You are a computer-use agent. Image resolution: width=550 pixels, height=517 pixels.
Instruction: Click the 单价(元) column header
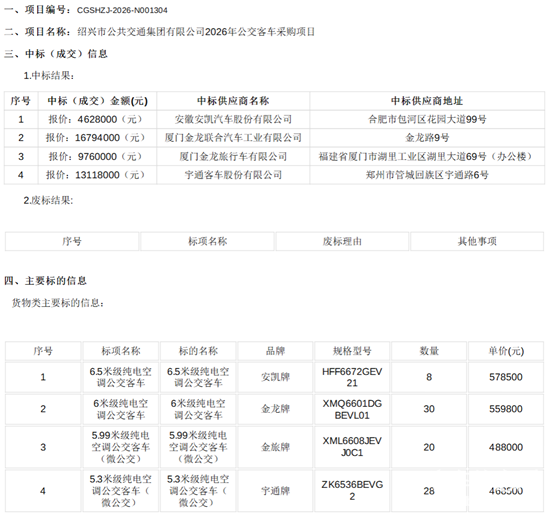[x=506, y=351]
